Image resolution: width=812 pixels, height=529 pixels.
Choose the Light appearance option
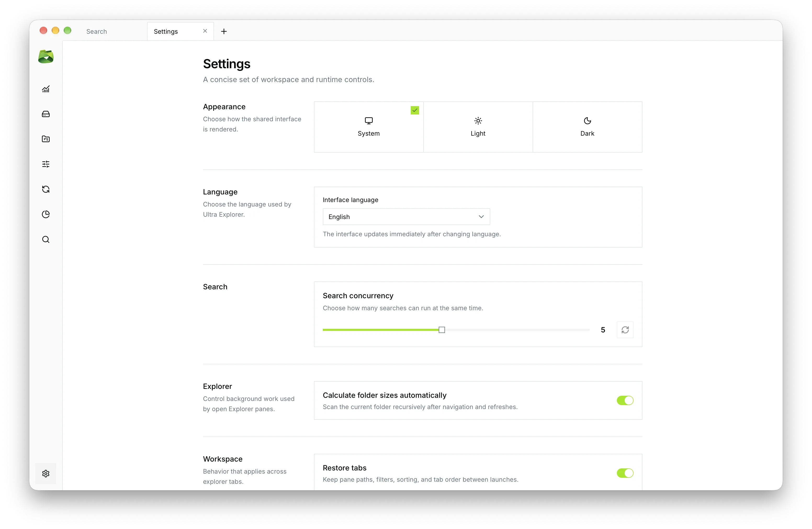[478, 127]
